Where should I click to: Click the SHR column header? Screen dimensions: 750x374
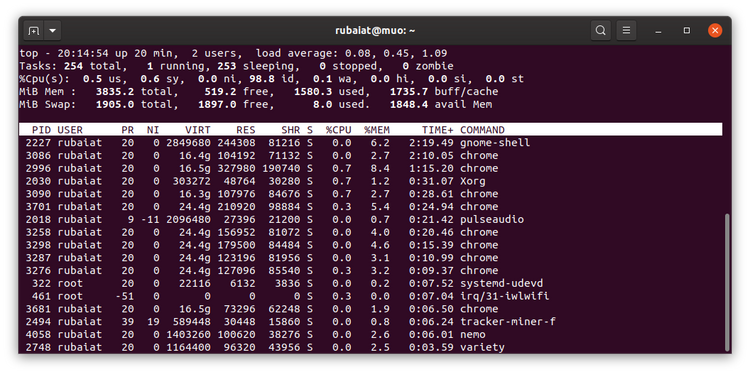pyautogui.click(x=290, y=130)
